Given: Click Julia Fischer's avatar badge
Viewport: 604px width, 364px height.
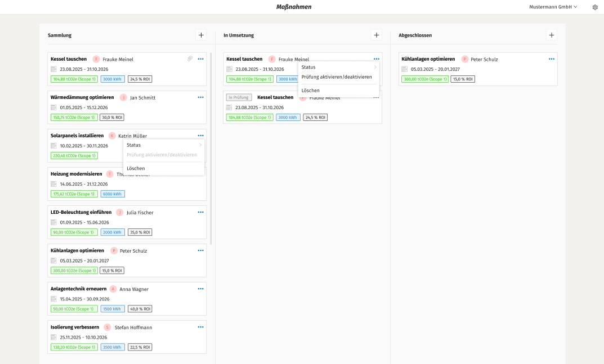Looking at the screenshot, I should 120,213.
